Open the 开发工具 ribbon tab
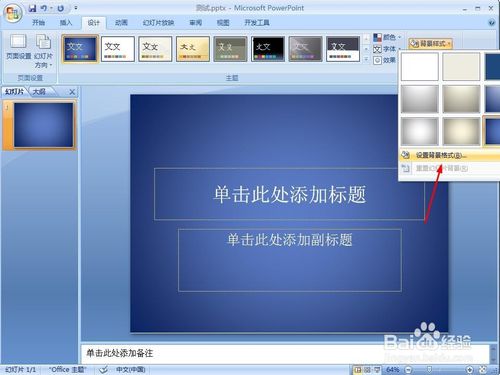This screenshot has width=500, height=375. click(257, 23)
